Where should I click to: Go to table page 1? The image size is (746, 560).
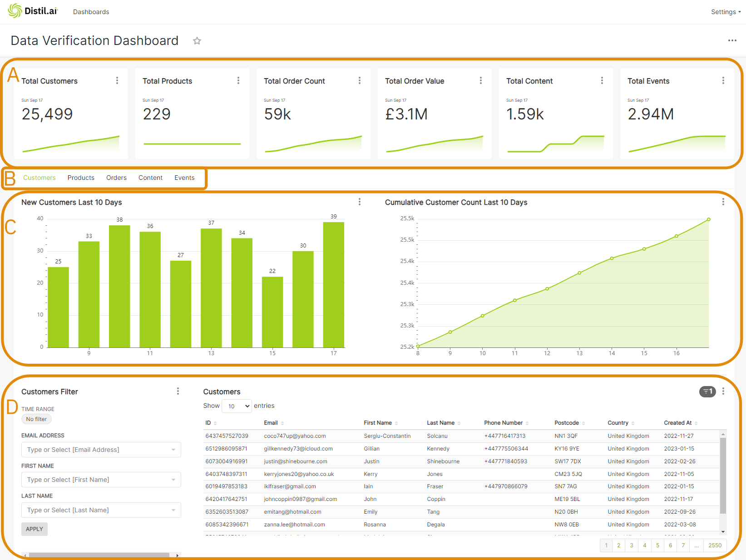point(606,545)
